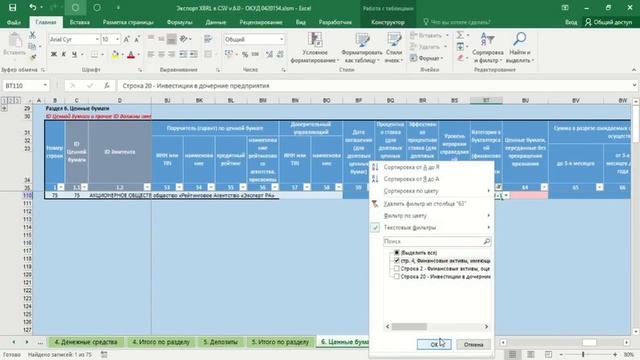Image resolution: width=640 pixels, height=360 pixels.
Task: Apply red font color
Action: [131, 54]
